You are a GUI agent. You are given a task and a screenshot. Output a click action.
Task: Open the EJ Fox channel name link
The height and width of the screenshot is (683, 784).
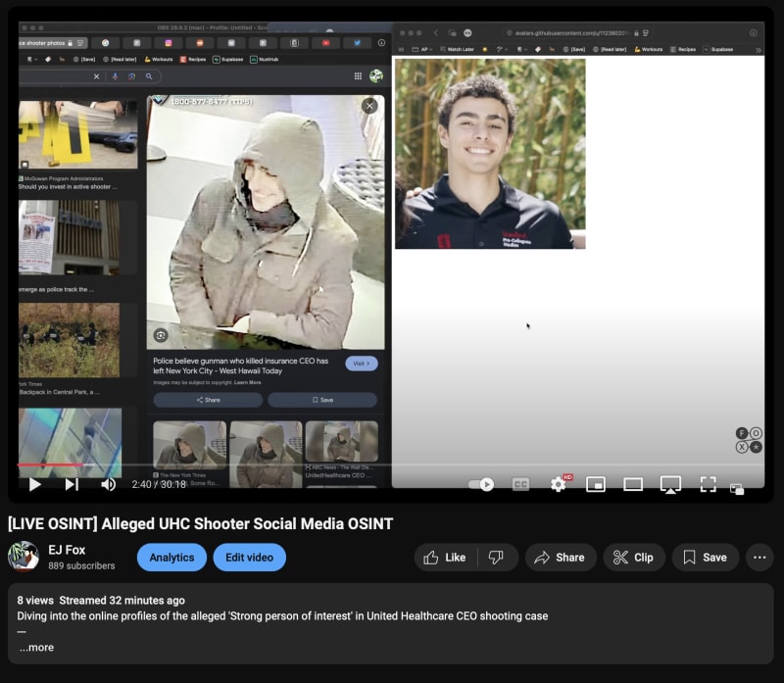pos(67,550)
